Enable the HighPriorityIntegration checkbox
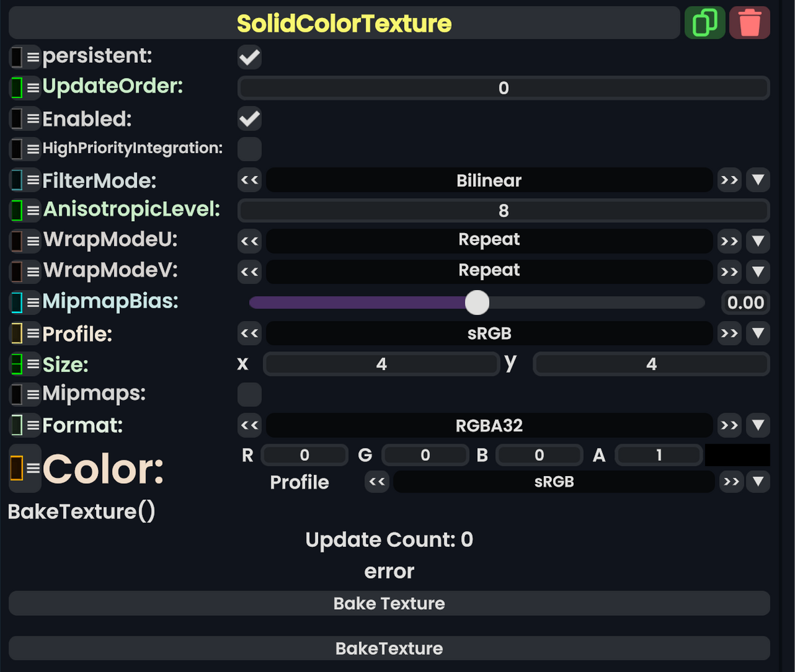795x672 pixels. (x=249, y=149)
